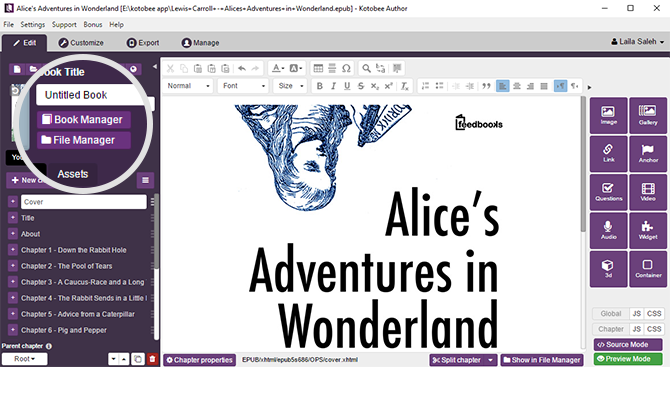Open the Root parent chapter dropdown

pos(24,359)
